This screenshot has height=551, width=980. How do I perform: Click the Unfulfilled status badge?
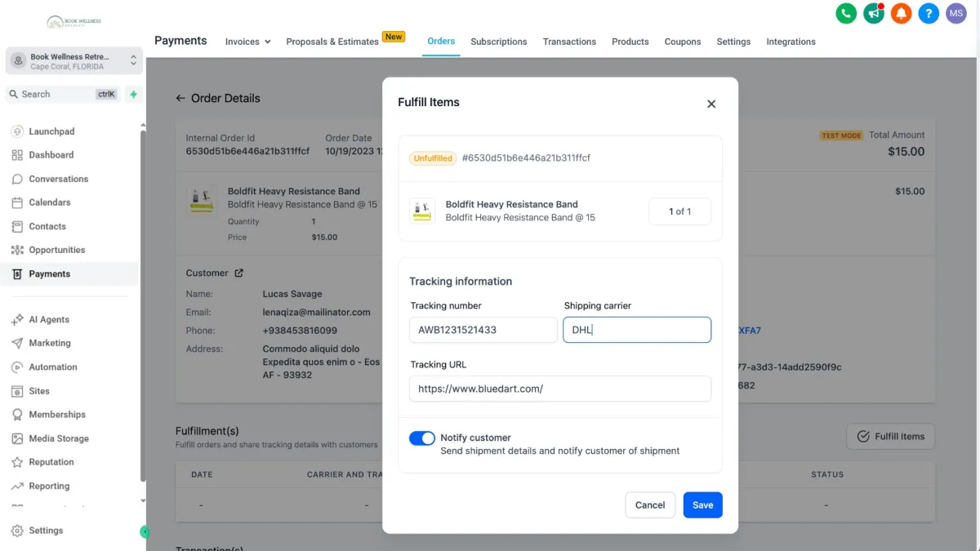click(433, 158)
